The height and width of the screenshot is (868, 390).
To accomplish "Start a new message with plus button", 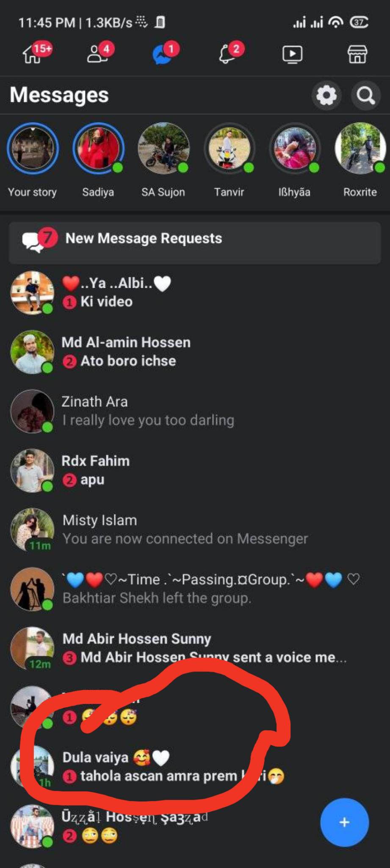I will tap(344, 822).
